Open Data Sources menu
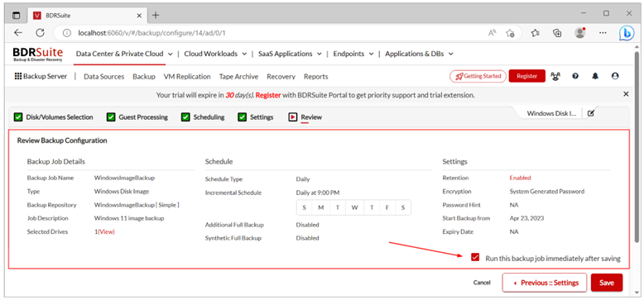 point(104,77)
